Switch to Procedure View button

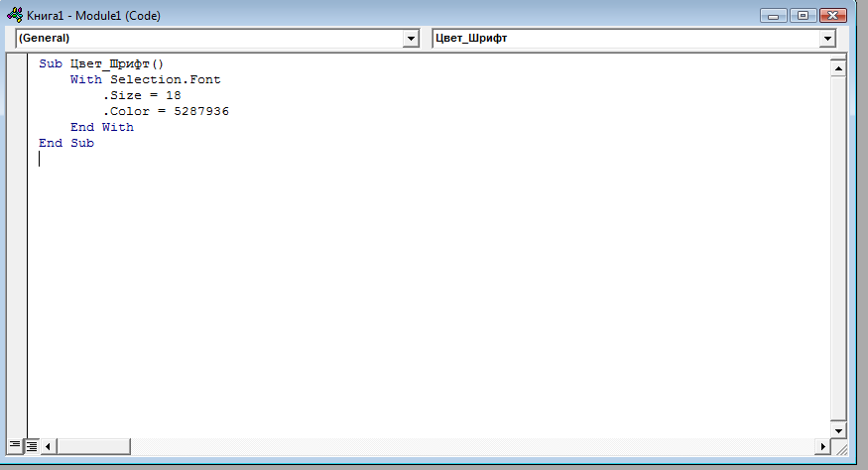(x=15, y=445)
